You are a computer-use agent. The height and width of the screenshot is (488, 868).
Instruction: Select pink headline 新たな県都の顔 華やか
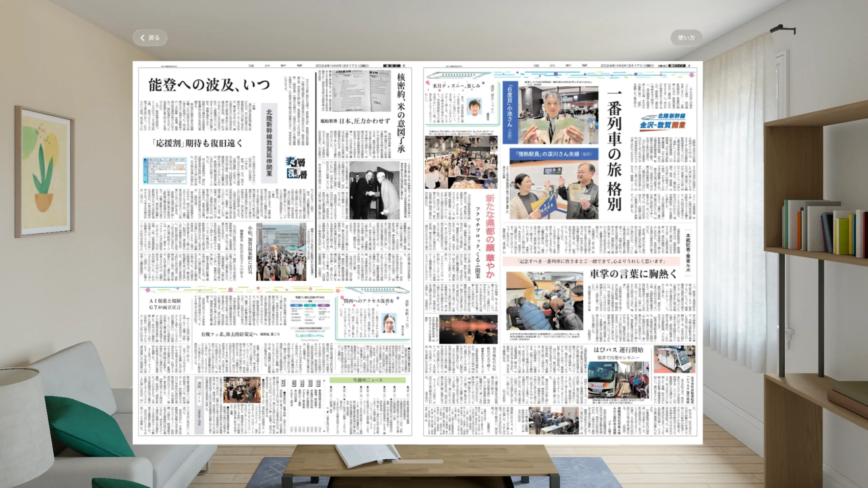point(490,236)
